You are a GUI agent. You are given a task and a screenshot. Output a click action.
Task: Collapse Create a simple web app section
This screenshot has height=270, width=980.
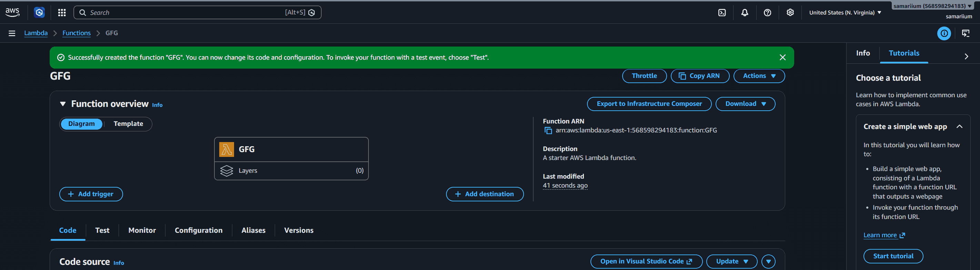959,127
